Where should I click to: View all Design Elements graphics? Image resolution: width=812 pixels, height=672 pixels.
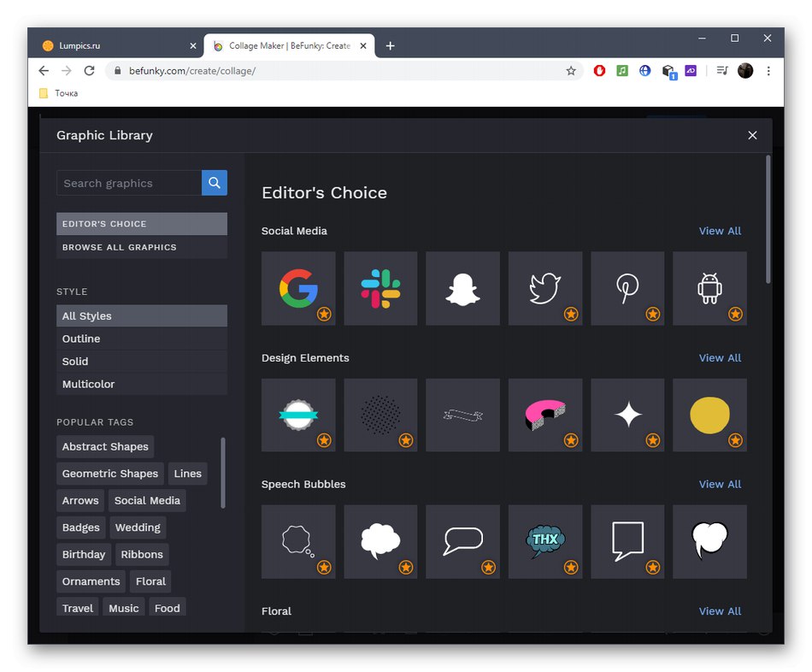point(720,358)
